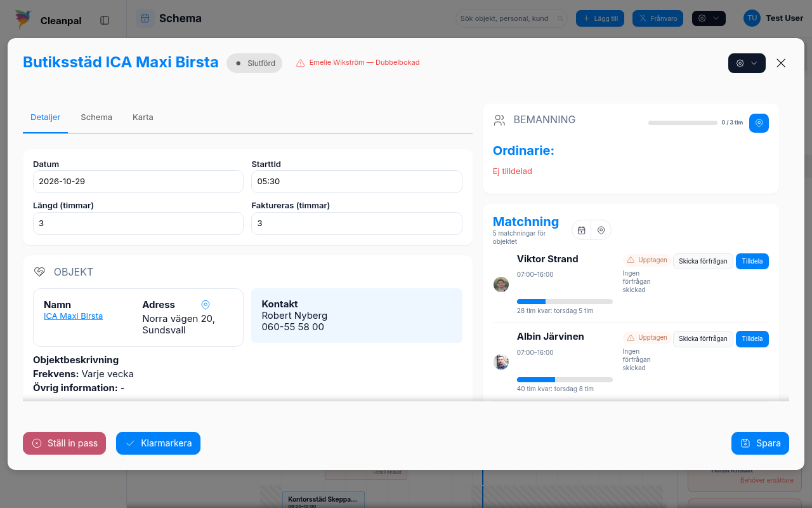Click the Kontakt Robert Nyberg card

[357, 316]
